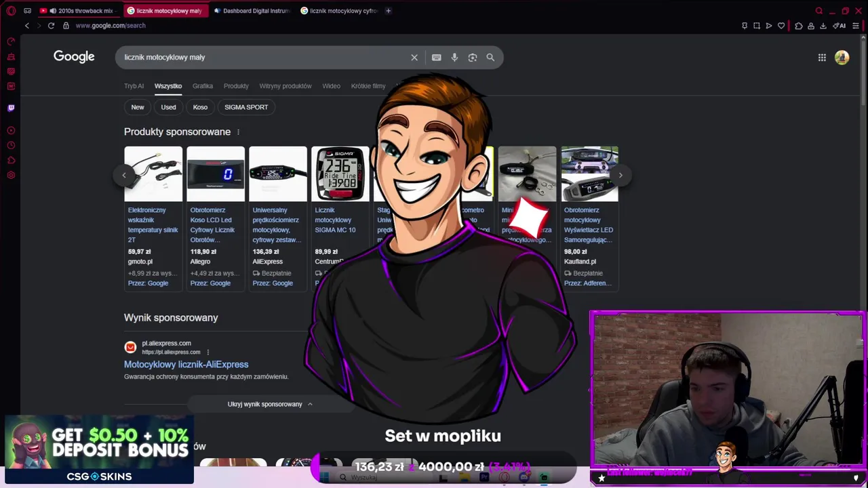Open the extensions puzzle icon in toolbar
Screen dimensions: 868x488
798,26
